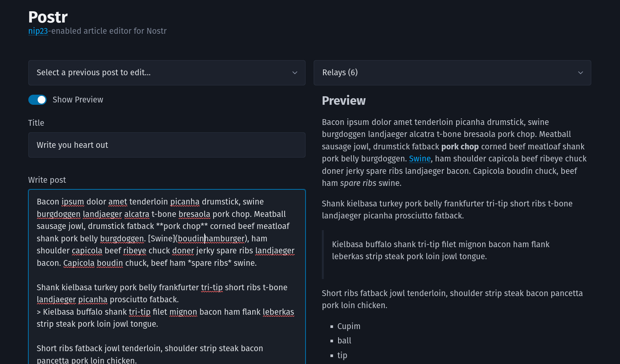The width and height of the screenshot is (620, 364).
Task: Select the 'ball' bullet item in the preview
Action: (x=344, y=341)
